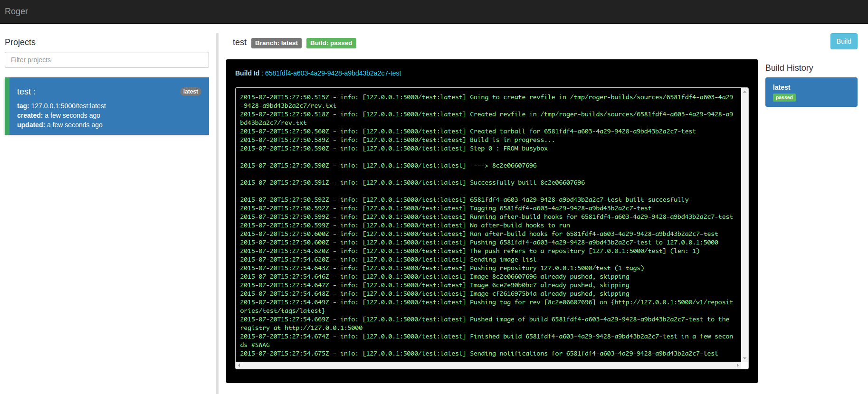Click log line 'Pushing repository 127.0.0.1:5000/test (1 tags)'
This screenshot has width=868, height=394.
tap(442, 268)
